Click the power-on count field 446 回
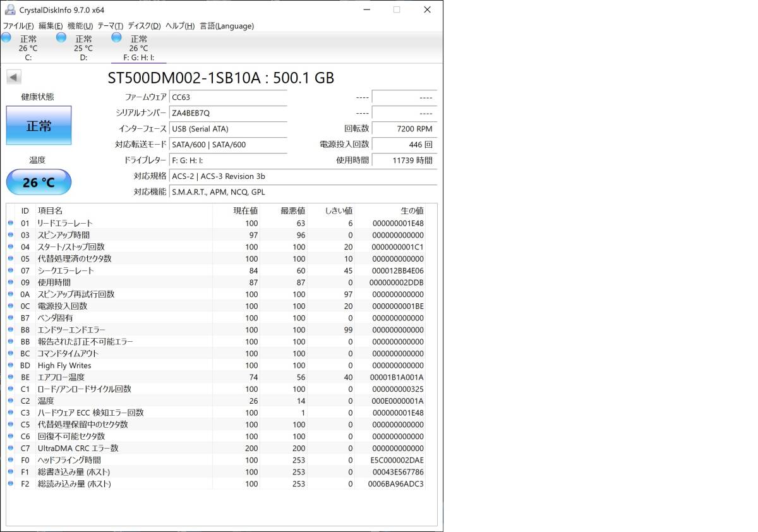 click(404, 145)
